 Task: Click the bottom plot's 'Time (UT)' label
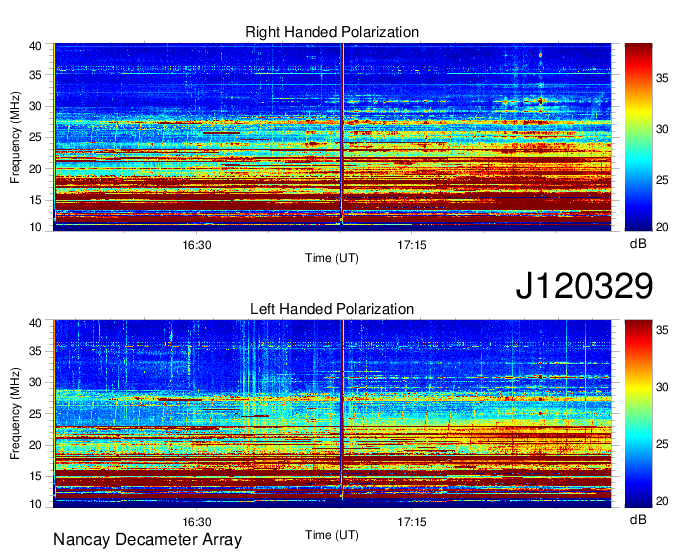click(x=332, y=536)
